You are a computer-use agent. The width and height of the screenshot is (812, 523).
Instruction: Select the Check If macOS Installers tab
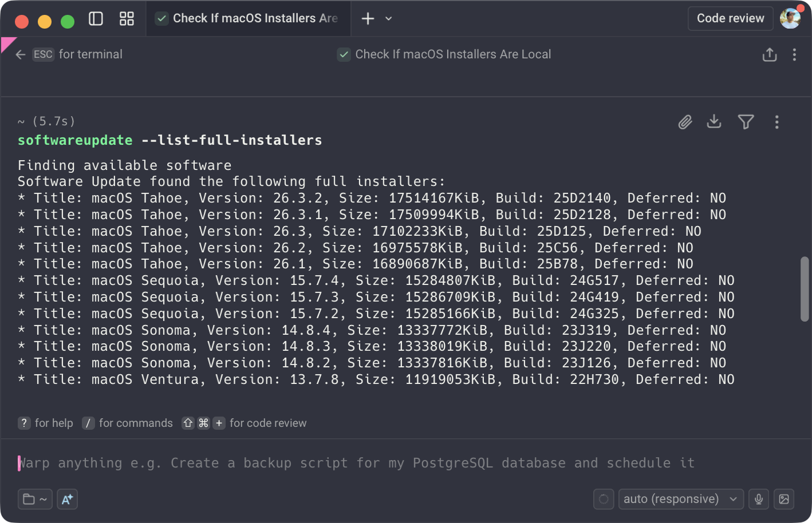(249, 18)
